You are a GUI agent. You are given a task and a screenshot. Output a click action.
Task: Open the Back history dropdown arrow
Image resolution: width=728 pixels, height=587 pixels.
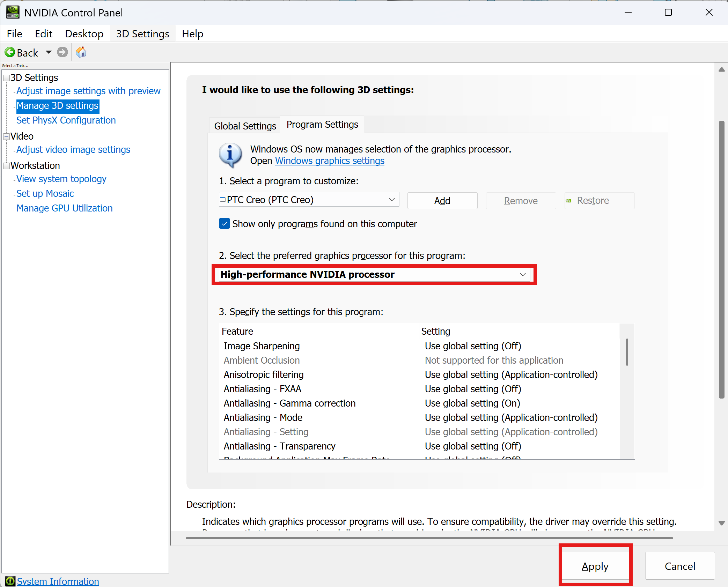coord(49,52)
